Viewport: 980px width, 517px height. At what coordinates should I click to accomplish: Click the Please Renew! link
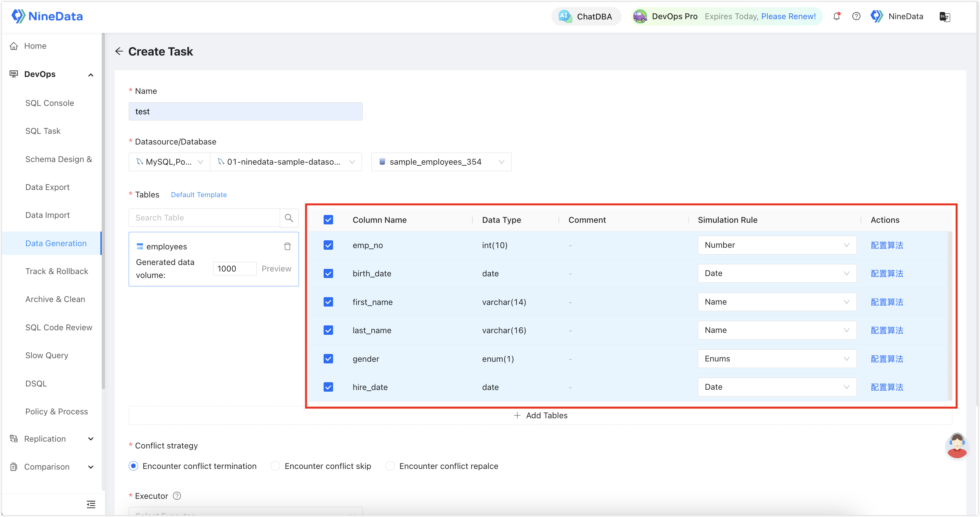coord(788,16)
